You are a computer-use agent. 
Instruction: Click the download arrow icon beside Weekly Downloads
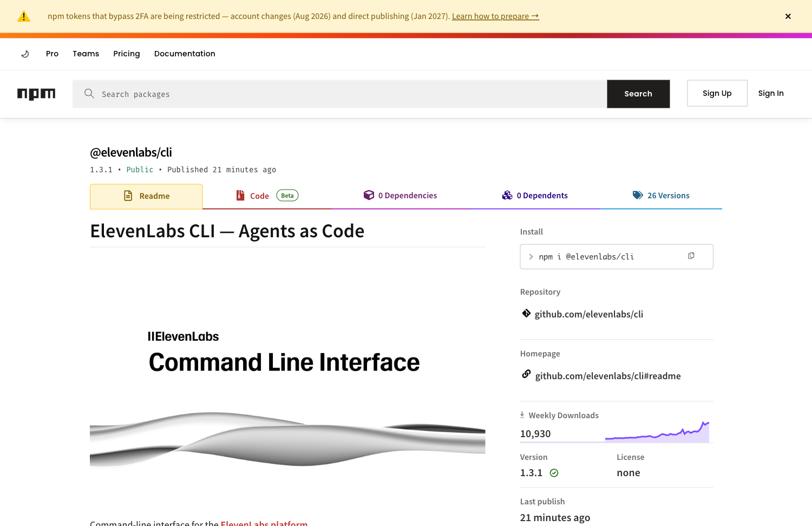click(x=522, y=415)
